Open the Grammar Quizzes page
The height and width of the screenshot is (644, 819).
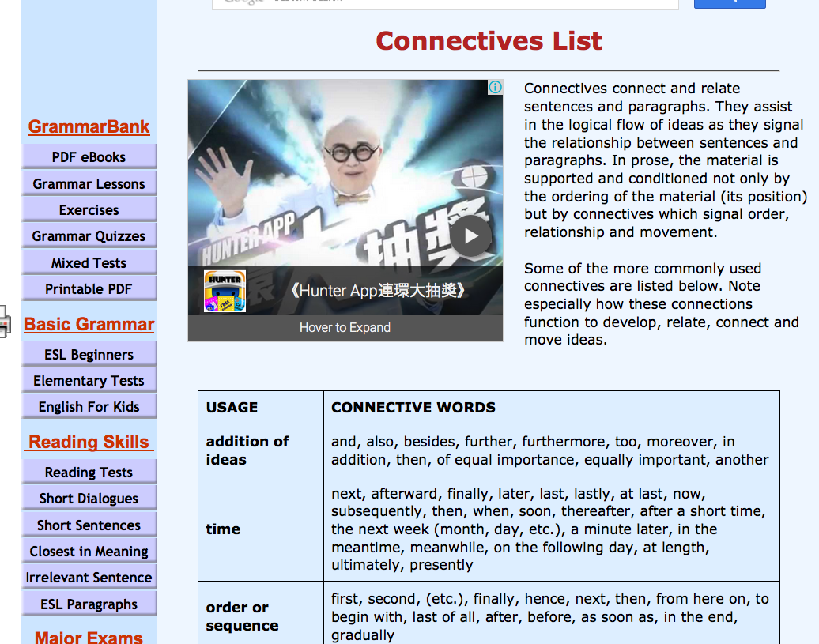click(x=89, y=236)
